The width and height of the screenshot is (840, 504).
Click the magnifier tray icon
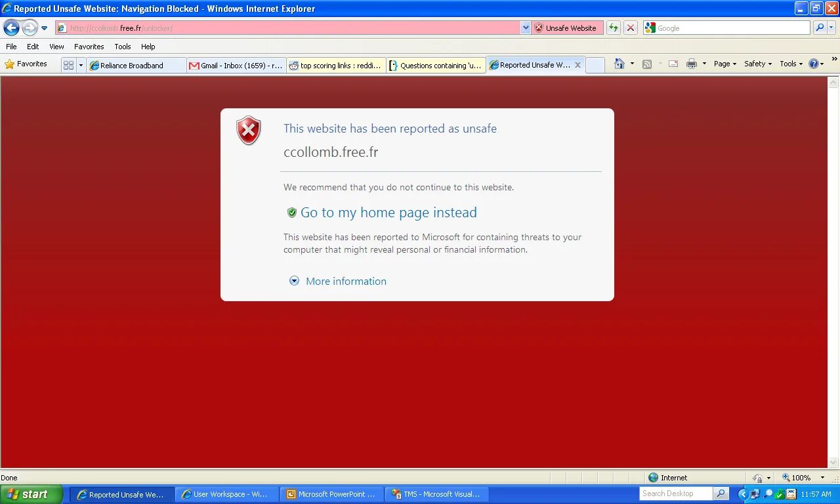(x=768, y=494)
